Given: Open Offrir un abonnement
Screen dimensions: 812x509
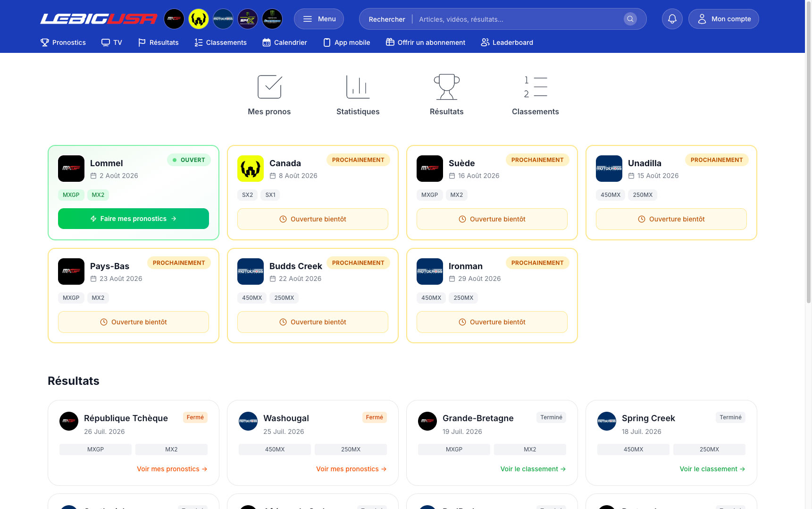Looking at the screenshot, I should pos(426,42).
